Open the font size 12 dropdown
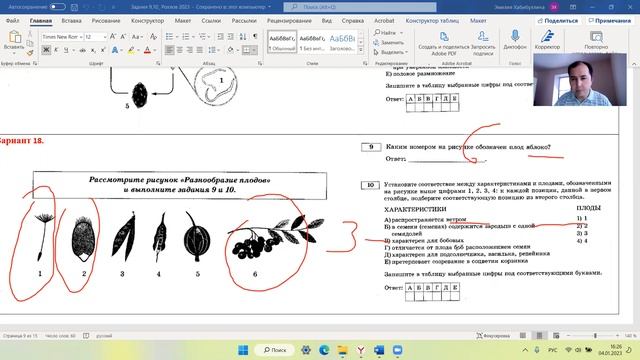The width and height of the screenshot is (640, 360). tap(105, 37)
